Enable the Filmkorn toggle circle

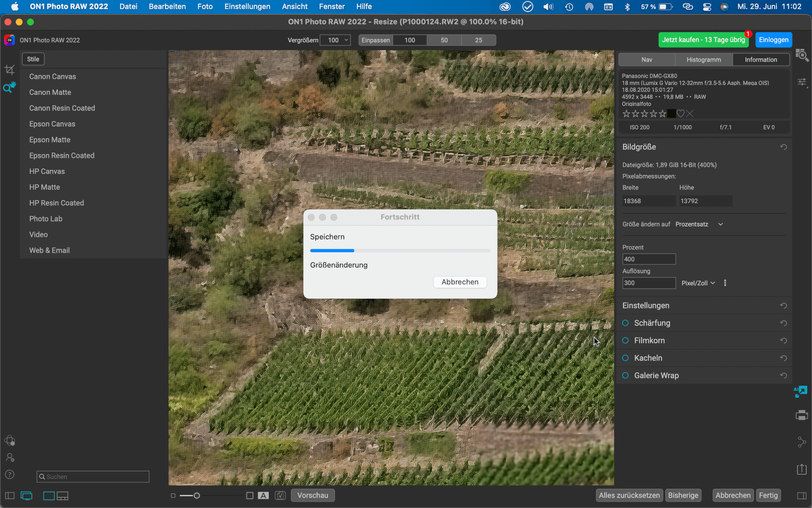[x=626, y=341]
